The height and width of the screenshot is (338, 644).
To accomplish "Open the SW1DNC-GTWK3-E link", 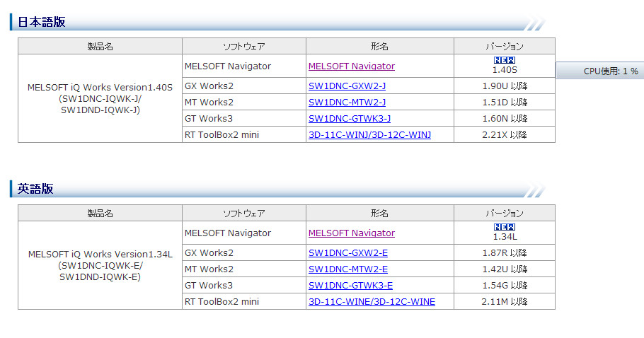I will click(350, 286).
